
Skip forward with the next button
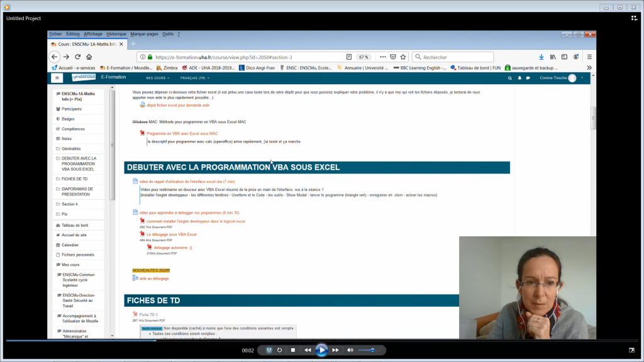pyautogui.click(x=336, y=350)
